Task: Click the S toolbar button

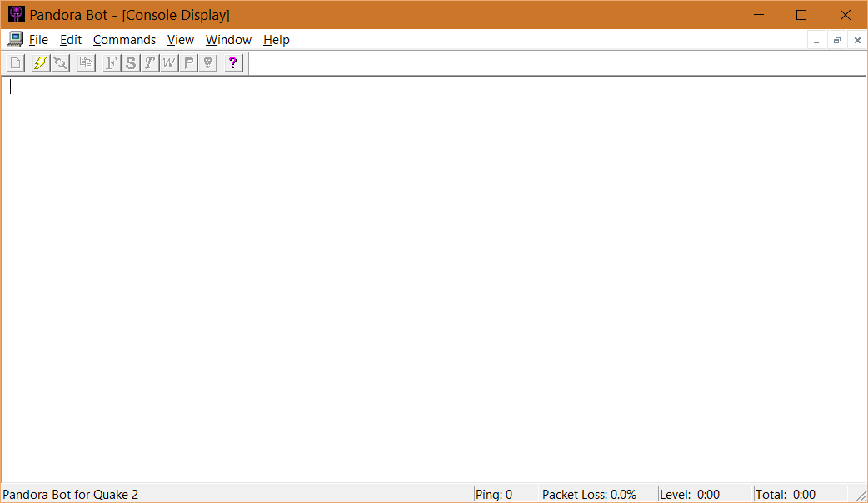Action: click(131, 63)
